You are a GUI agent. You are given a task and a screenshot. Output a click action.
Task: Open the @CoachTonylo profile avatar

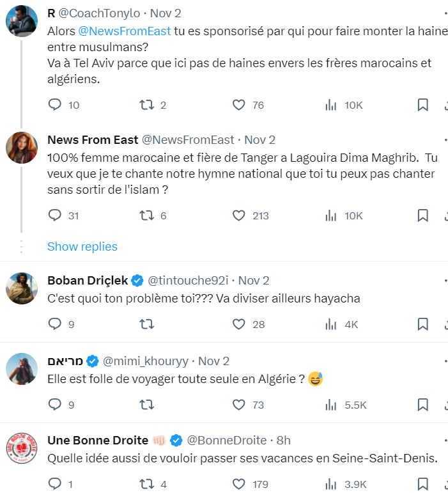coord(22,21)
